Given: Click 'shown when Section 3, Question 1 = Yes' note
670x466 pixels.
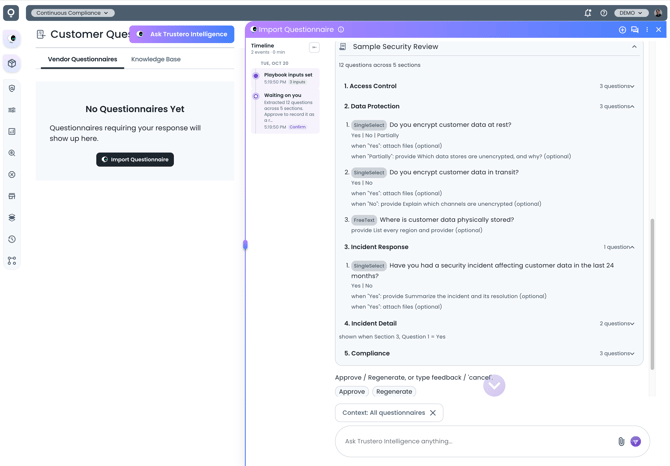Looking at the screenshot, I should (392, 337).
